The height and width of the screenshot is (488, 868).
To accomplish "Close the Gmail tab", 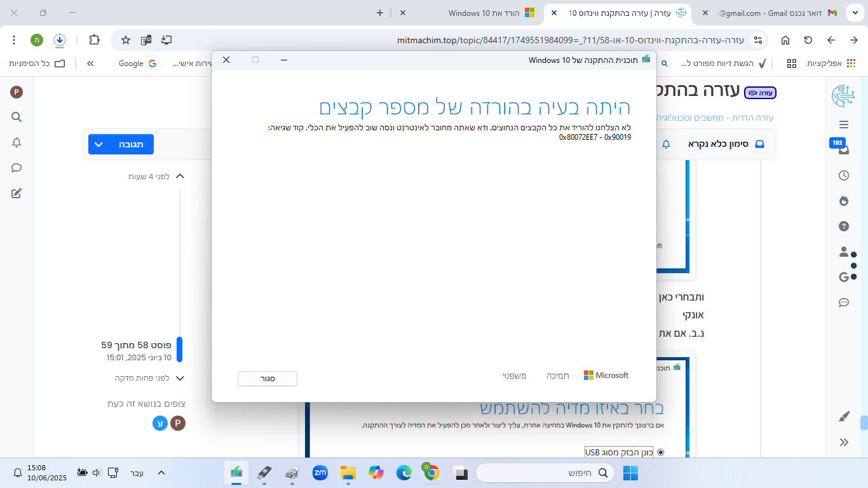I will point(705,13).
